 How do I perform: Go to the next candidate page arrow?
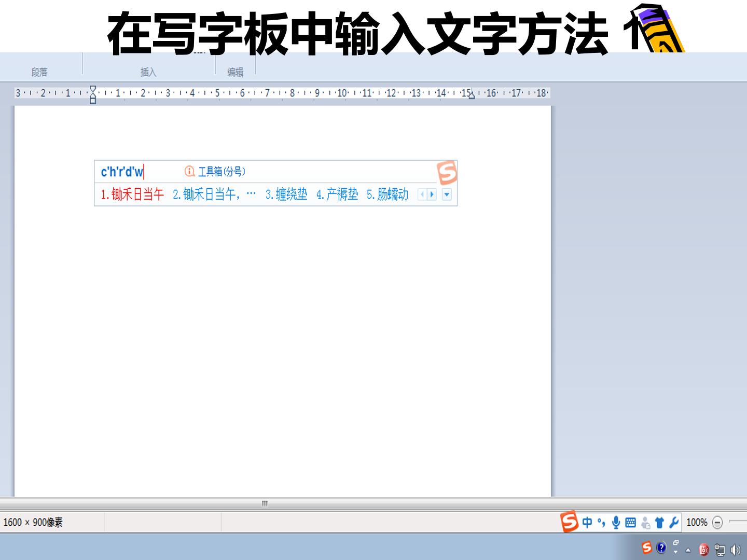point(432,194)
